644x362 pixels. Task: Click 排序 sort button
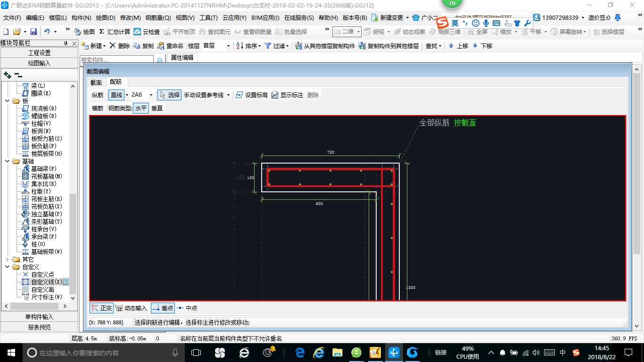click(x=248, y=46)
